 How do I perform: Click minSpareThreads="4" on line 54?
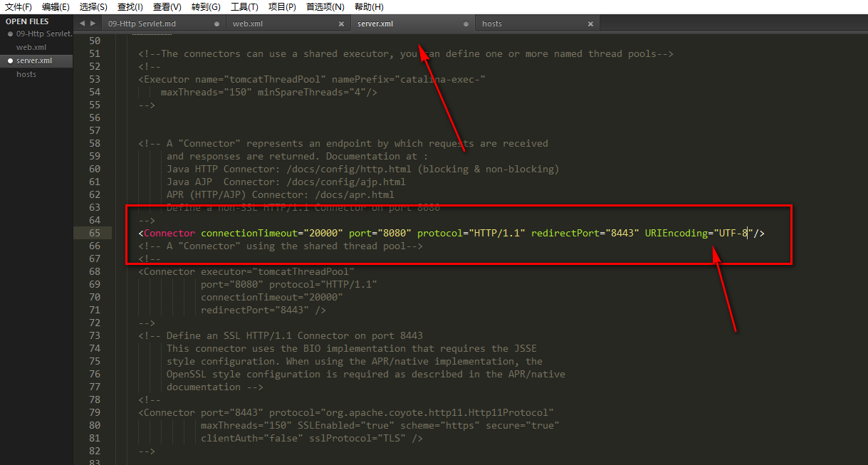click(312, 92)
